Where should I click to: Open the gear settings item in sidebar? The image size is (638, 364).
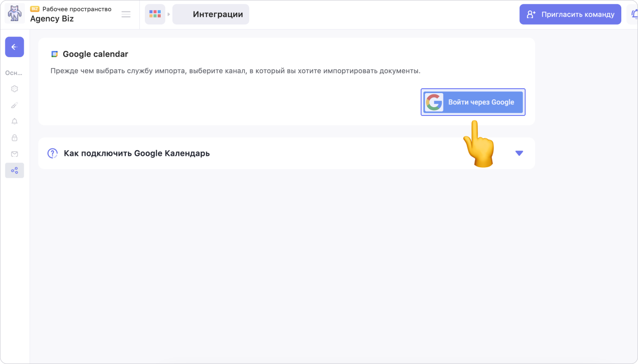click(x=14, y=89)
